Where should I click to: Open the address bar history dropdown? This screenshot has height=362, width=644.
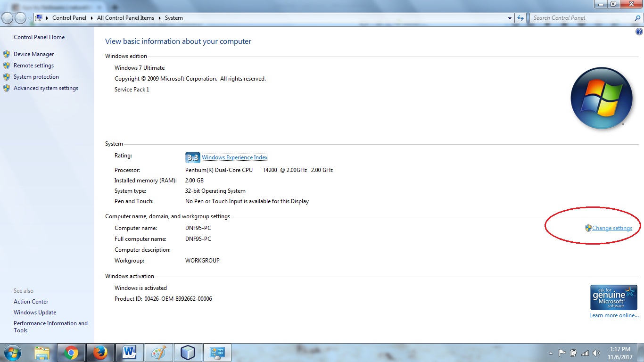pyautogui.click(x=510, y=18)
